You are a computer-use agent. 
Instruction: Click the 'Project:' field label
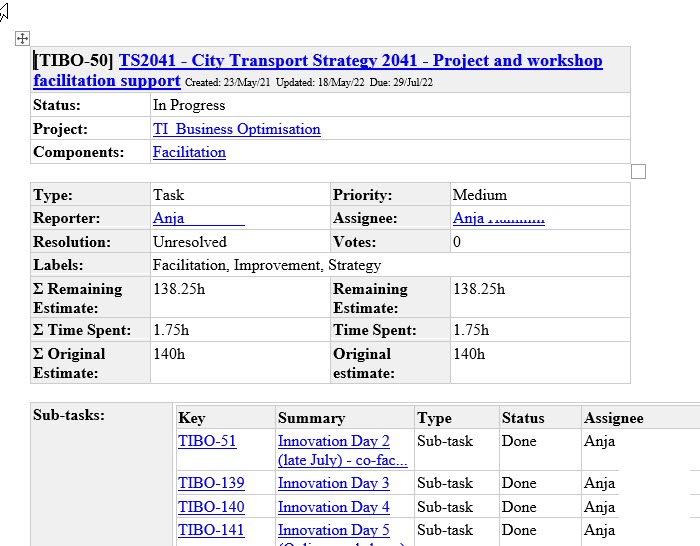point(60,129)
